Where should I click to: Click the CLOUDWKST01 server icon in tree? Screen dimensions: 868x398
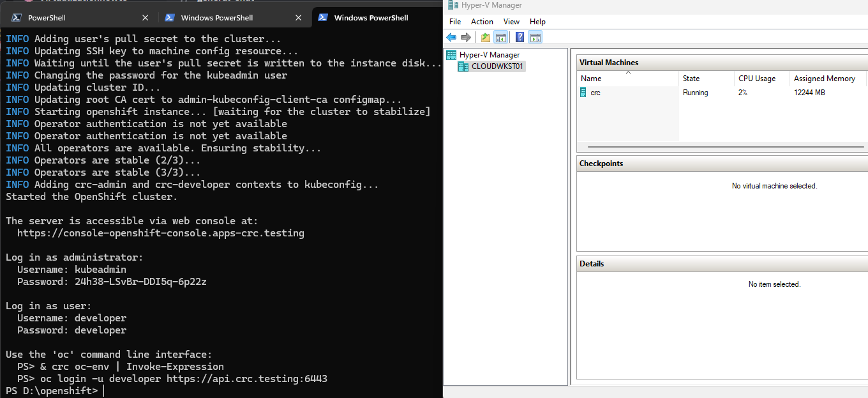pos(463,66)
